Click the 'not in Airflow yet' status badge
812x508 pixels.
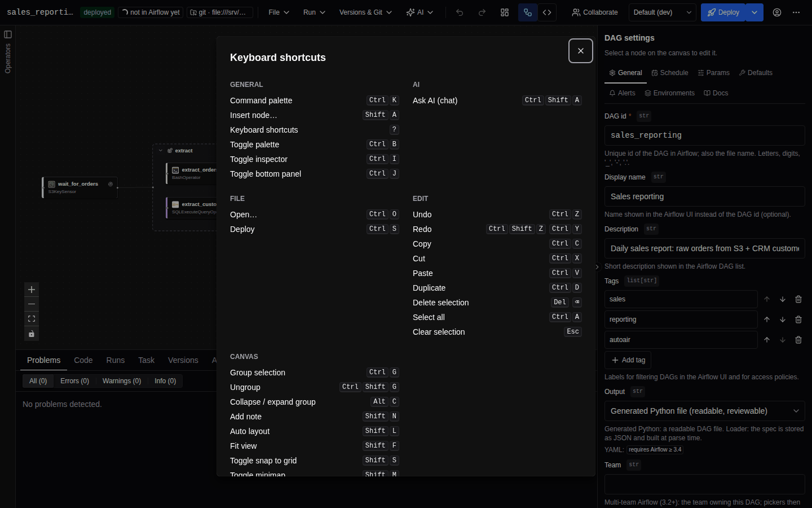151,12
